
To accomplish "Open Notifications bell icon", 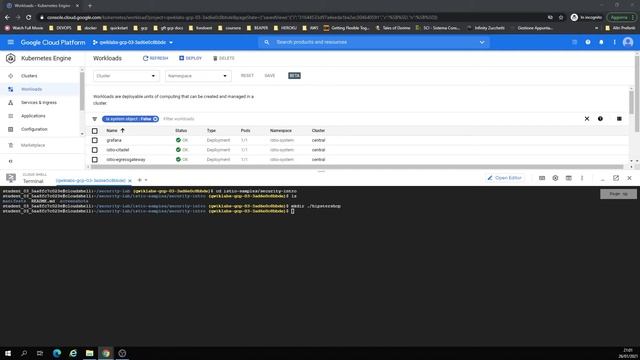I will coord(601,42).
